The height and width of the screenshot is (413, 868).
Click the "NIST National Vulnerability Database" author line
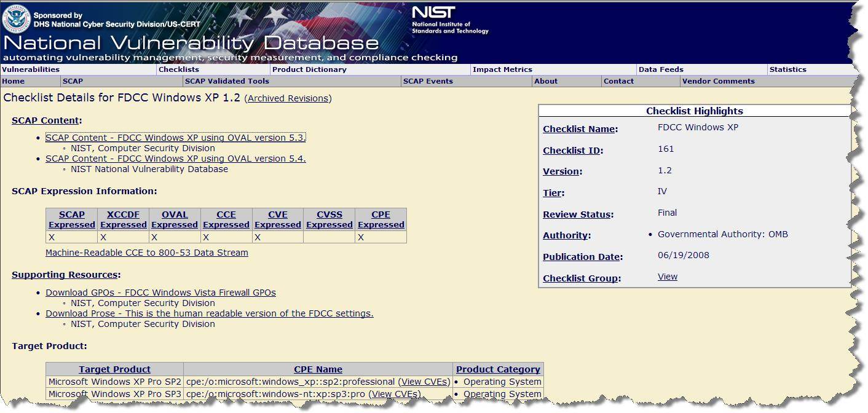click(149, 169)
